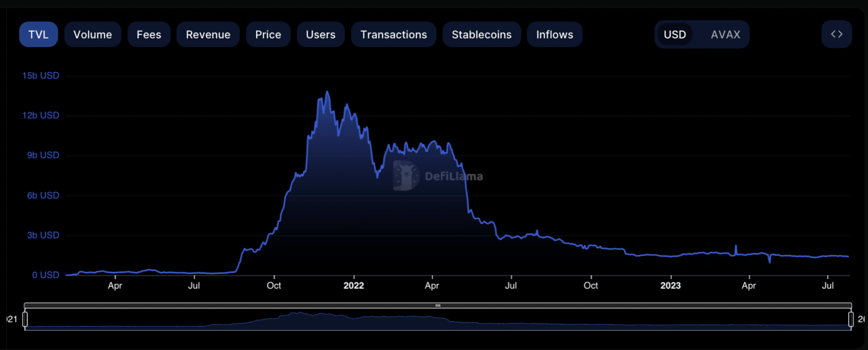
Task: Open the Revenue chart view
Action: pyautogui.click(x=208, y=34)
